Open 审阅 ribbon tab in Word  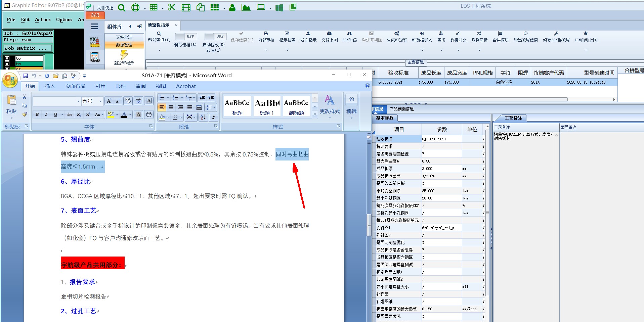[141, 86]
